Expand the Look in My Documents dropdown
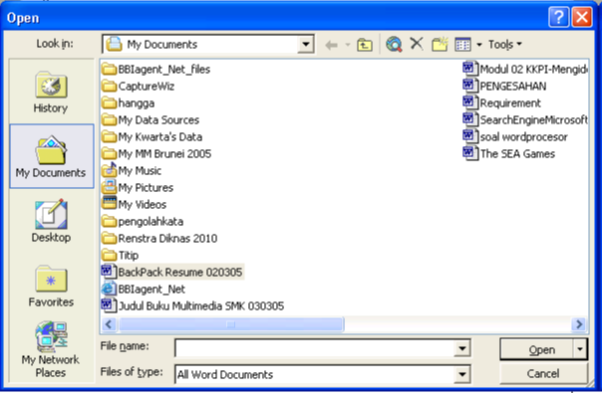Screen dimensions: 602x393 pos(306,44)
